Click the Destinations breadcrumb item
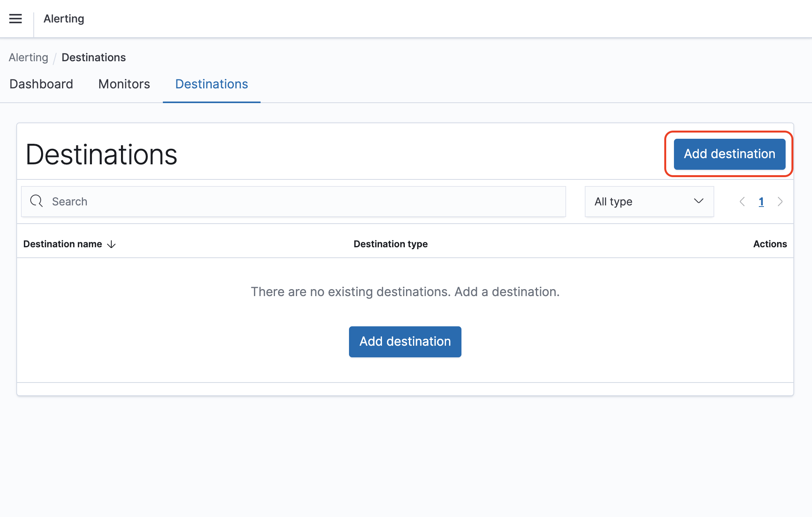812x517 pixels. click(93, 57)
